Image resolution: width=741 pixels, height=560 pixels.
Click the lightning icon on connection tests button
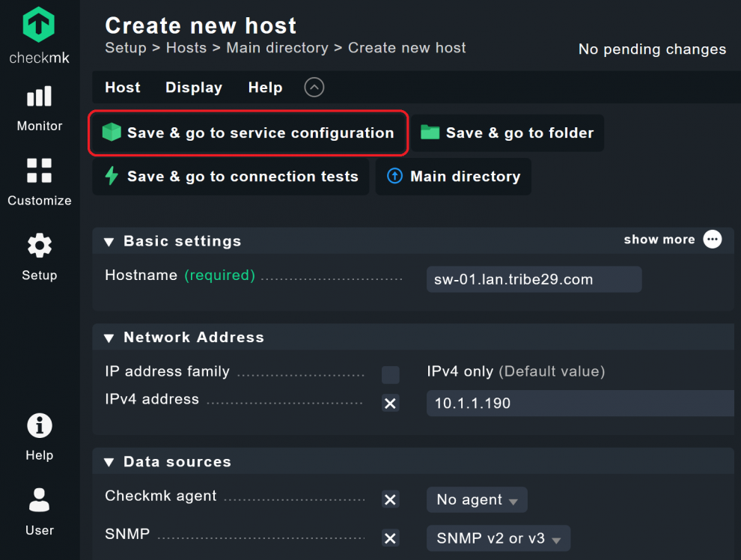(112, 176)
